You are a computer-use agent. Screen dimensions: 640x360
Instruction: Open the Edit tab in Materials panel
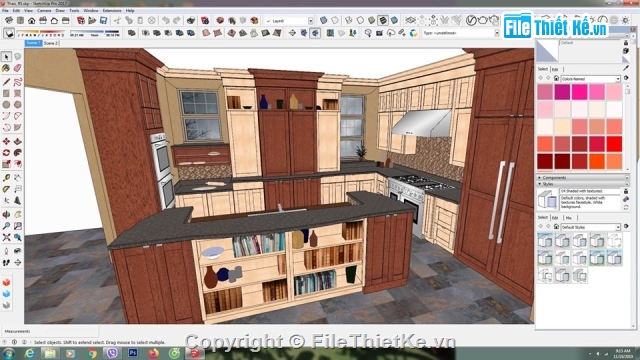(555, 69)
